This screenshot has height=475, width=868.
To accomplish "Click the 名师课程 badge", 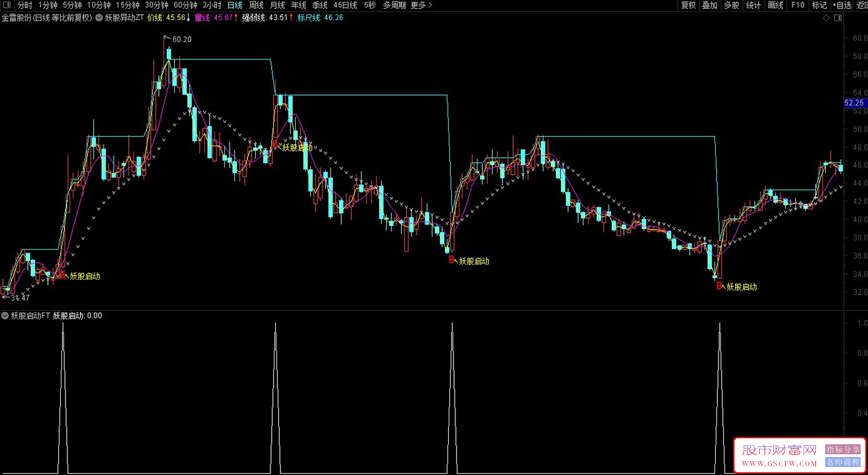I will click(x=843, y=462).
